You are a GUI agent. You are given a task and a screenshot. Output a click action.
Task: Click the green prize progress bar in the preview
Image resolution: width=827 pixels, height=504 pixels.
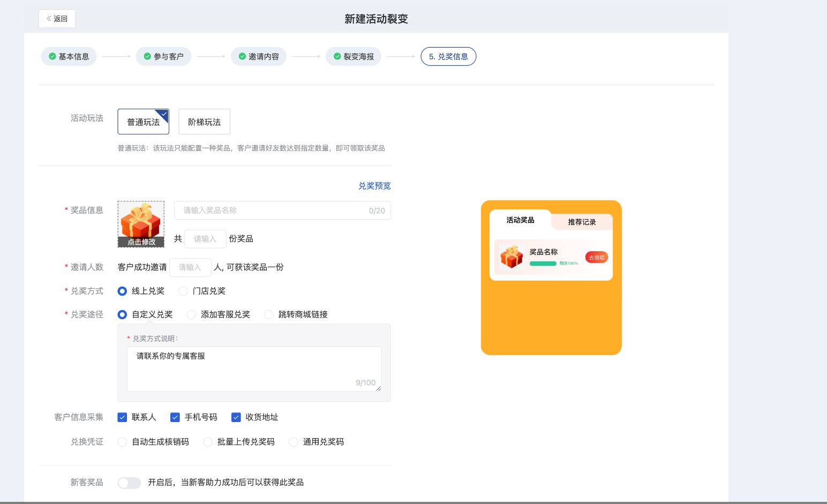click(x=543, y=264)
